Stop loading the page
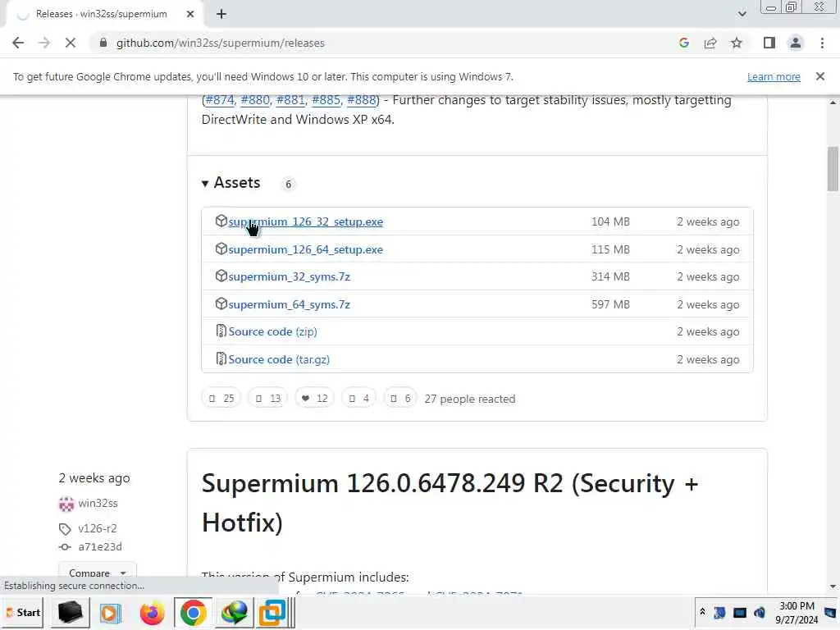 (71, 43)
